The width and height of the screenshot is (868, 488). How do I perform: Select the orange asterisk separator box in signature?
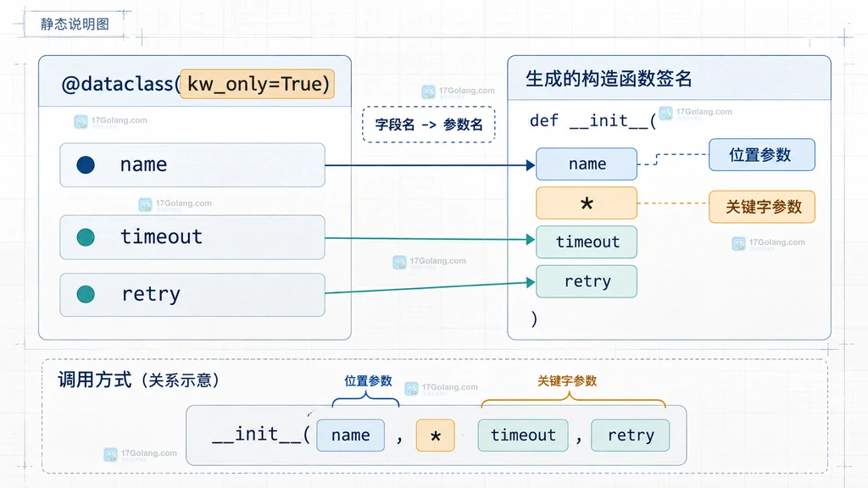coord(587,203)
